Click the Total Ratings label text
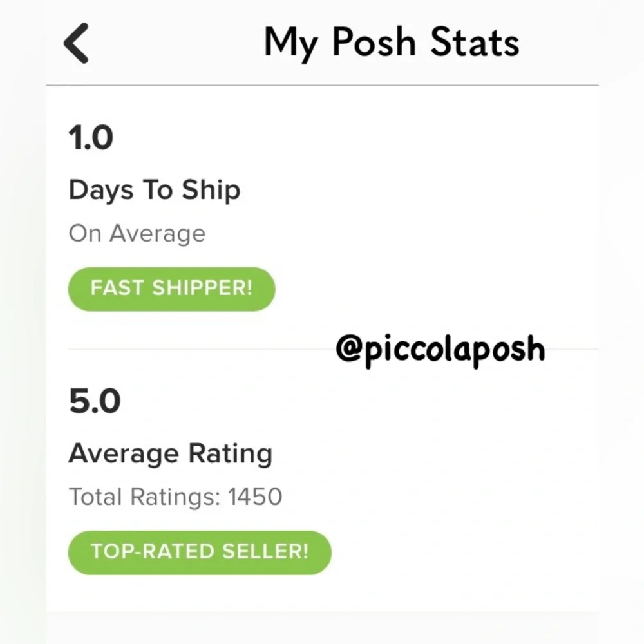644x644 pixels. 145,497
